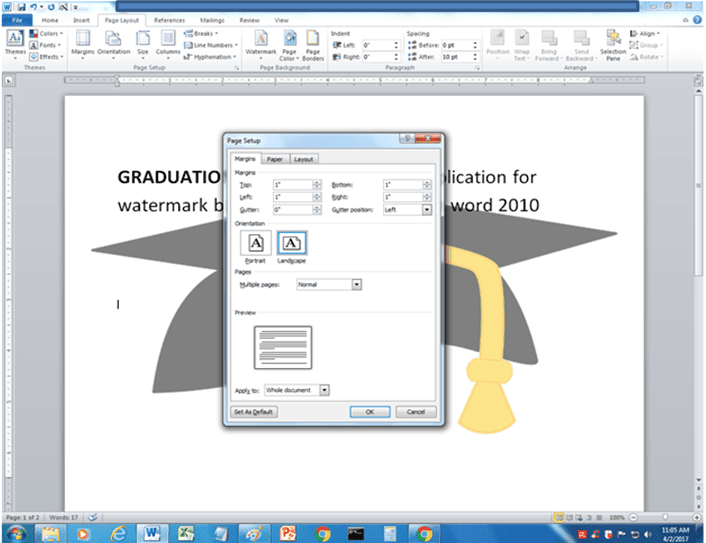The width and height of the screenshot is (706, 543).
Task: Click the tab selector ruler button
Action: click(9, 81)
